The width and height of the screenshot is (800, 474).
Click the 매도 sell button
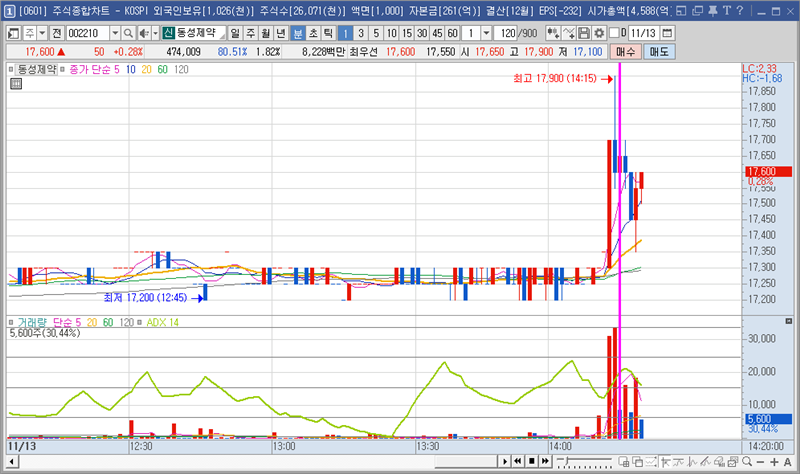[659, 51]
